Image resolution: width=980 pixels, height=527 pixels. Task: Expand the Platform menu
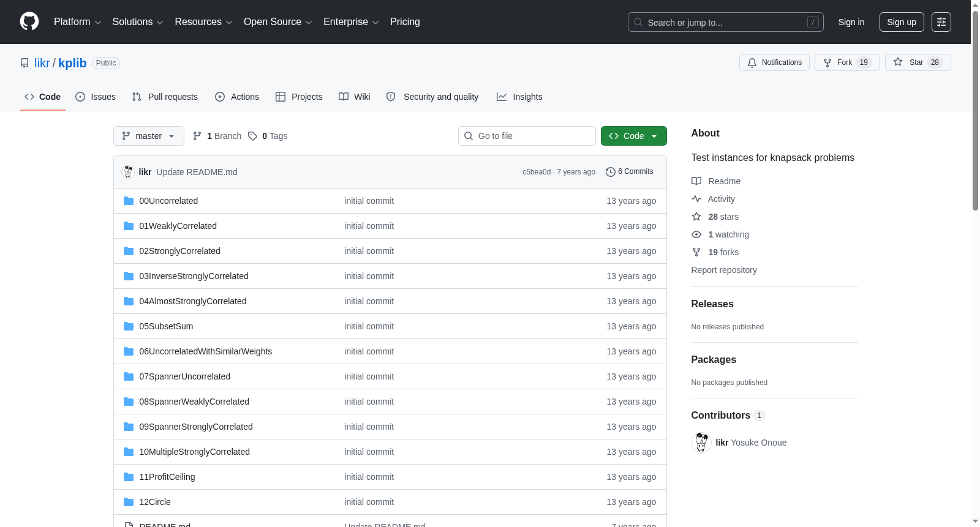(77, 22)
